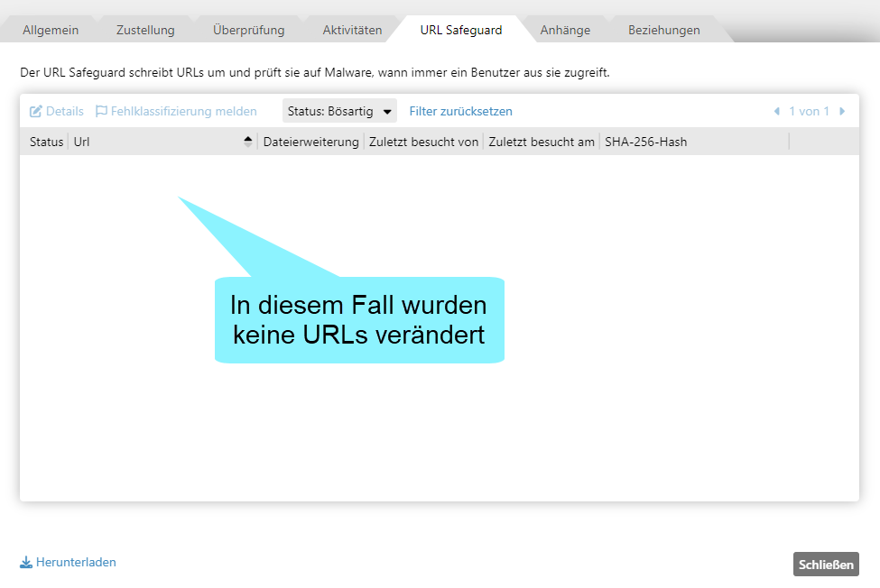Click the '1 von 1' page indicator
This screenshot has height=588, width=880.
coord(809,111)
